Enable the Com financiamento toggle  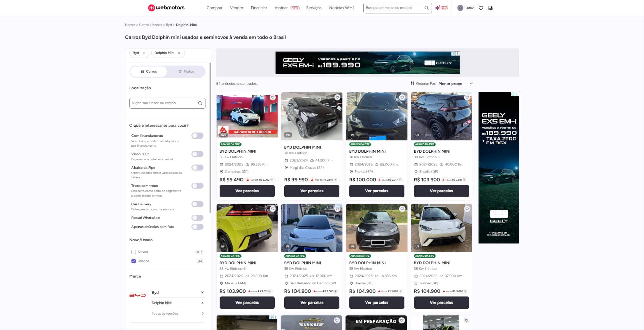(x=197, y=136)
